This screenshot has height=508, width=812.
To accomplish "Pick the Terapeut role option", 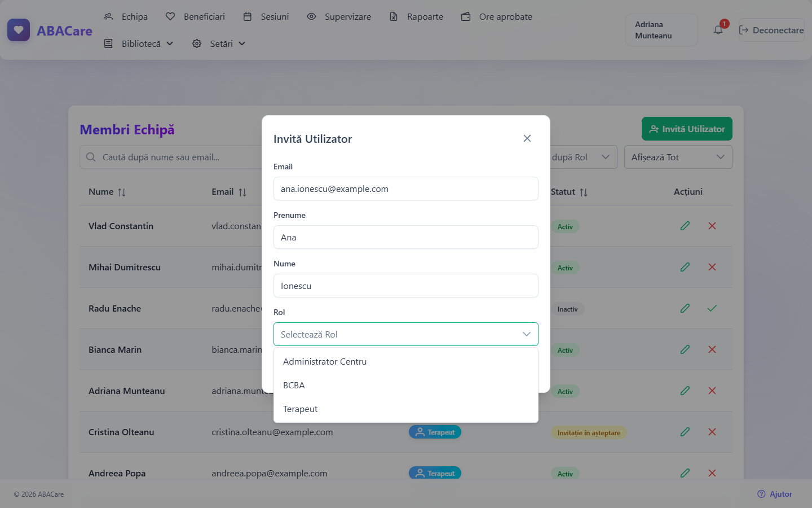I will pyautogui.click(x=406, y=409).
